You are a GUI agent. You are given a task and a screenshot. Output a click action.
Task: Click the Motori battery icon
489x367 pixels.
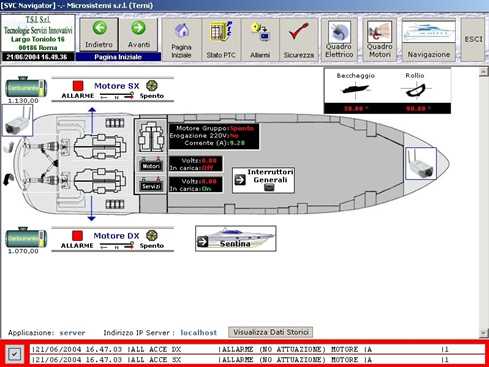[151, 164]
